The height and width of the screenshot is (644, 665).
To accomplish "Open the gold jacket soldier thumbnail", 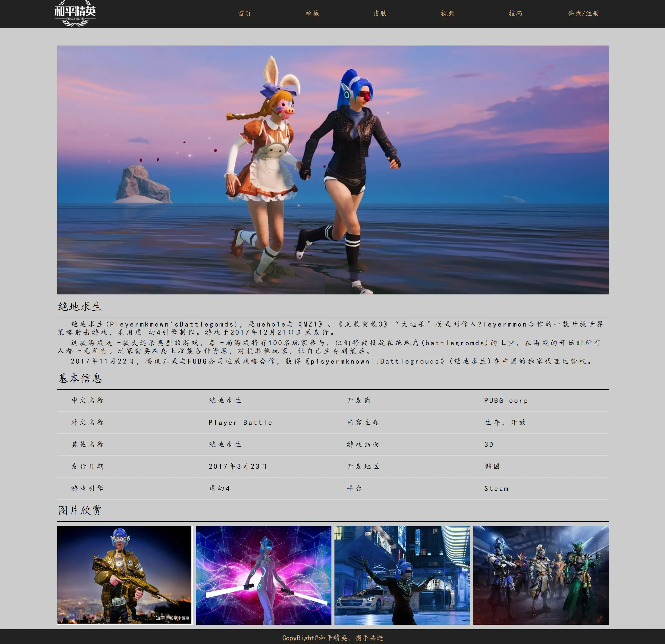I will point(124,575).
